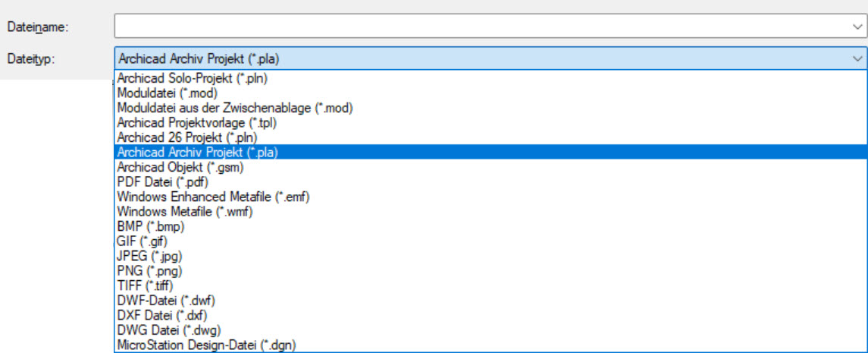Pick Windows Enhanced Metafile (*.emf)
This screenshot has width=868, height=353.
[x=490, y=196]
